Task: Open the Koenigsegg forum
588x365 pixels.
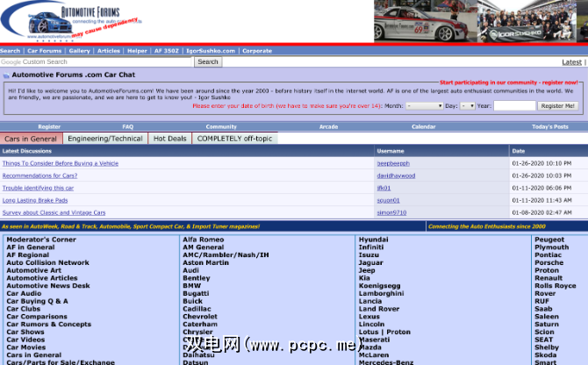Action: [379, 285]
